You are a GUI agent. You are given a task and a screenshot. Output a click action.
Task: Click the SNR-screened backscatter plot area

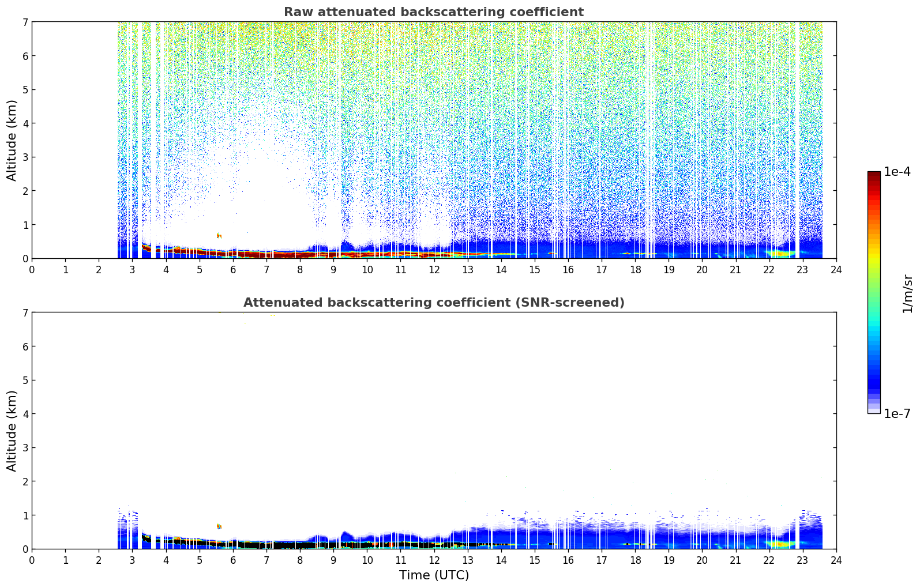(434, 431)
